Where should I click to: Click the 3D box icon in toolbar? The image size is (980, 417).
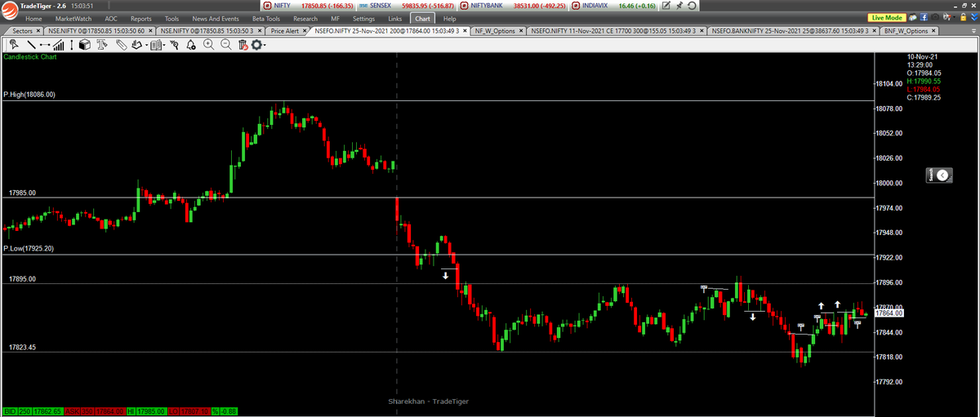coord(86,44)
